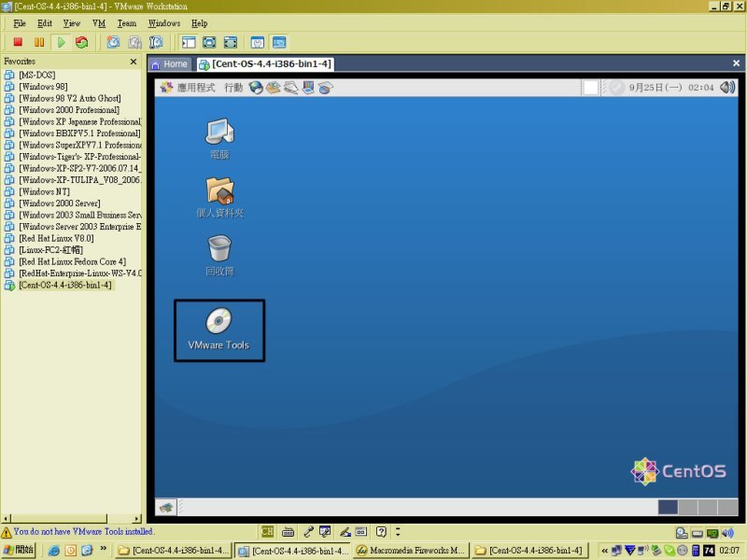Screen dimensions: 747x560
Task: Open the Edit menu
Action: [45, 23]
